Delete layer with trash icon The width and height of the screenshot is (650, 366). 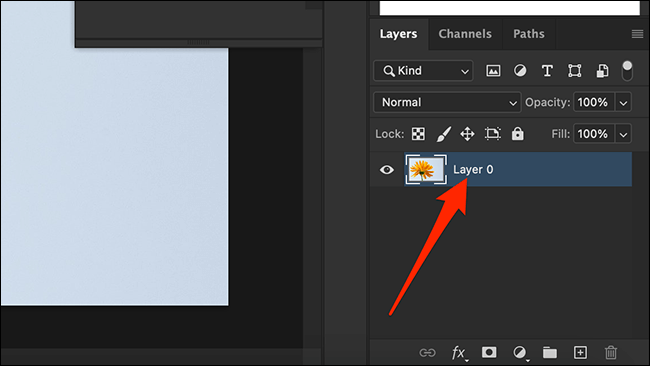(x=611, y=353)
